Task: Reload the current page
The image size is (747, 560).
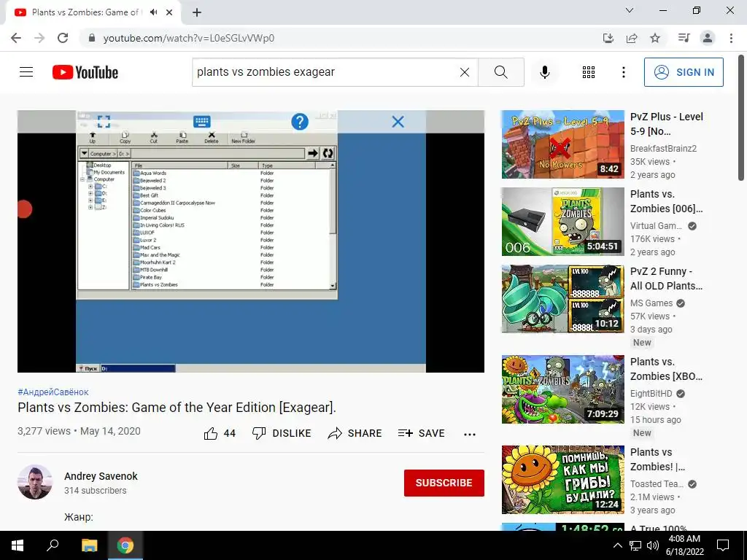Action: point(63,38)
